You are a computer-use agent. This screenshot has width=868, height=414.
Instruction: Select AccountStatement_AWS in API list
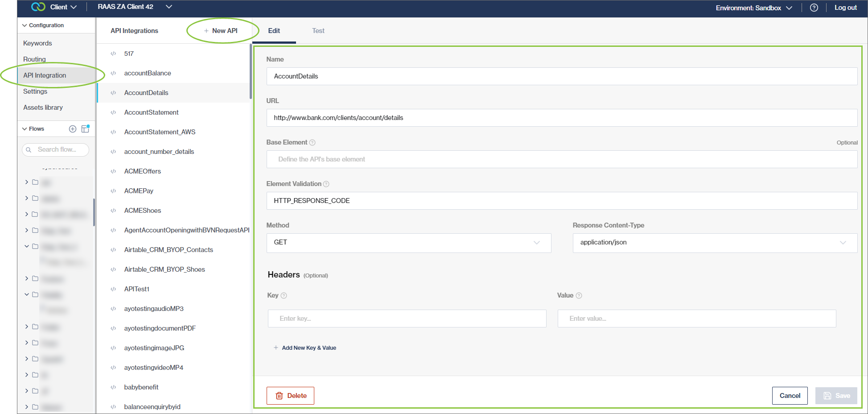[160, 132]
